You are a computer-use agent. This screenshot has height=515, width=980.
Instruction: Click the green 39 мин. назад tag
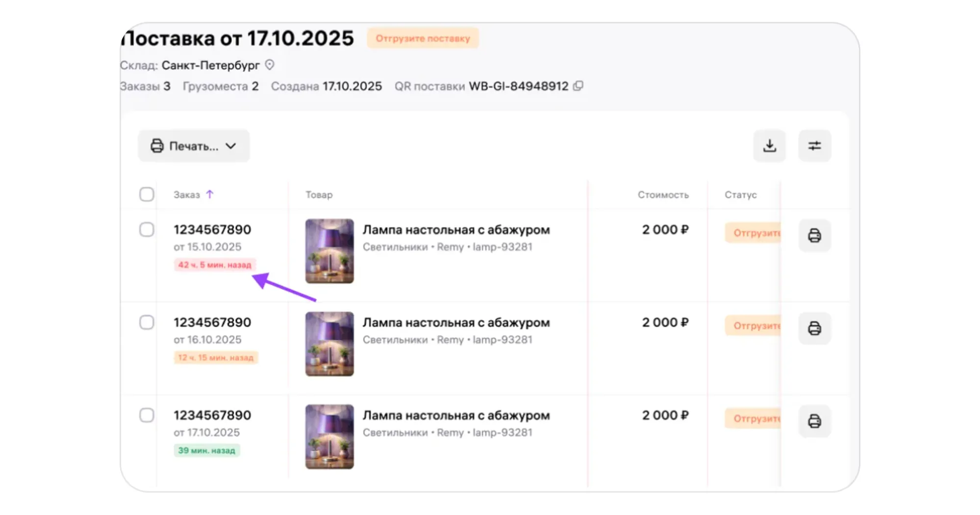coord(206,450)
